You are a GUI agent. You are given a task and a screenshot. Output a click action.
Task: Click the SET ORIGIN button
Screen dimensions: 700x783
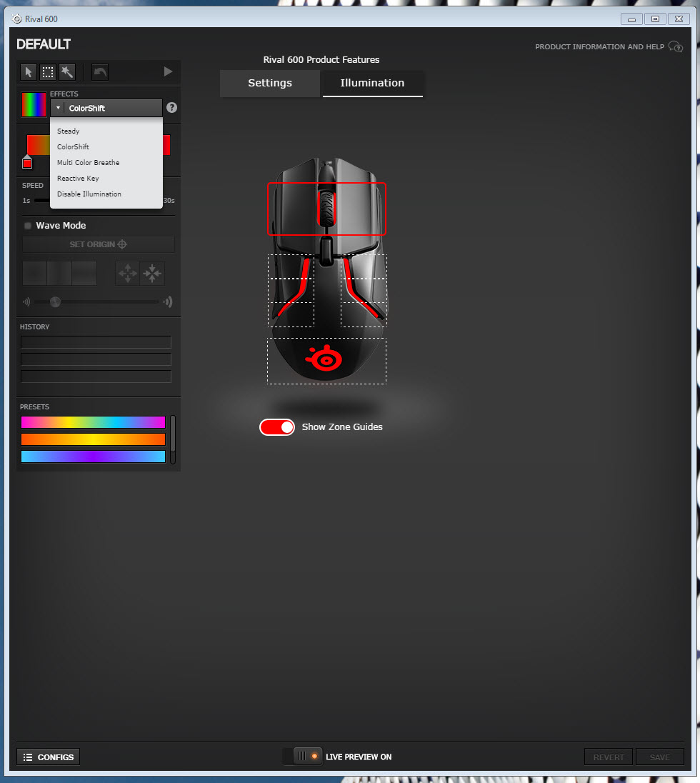tap(99, 244)
